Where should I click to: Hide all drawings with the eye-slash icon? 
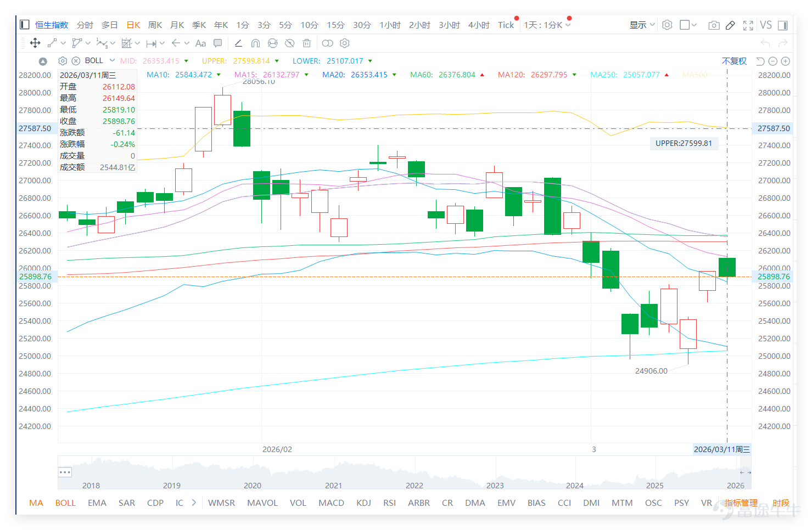pos(290,43)
